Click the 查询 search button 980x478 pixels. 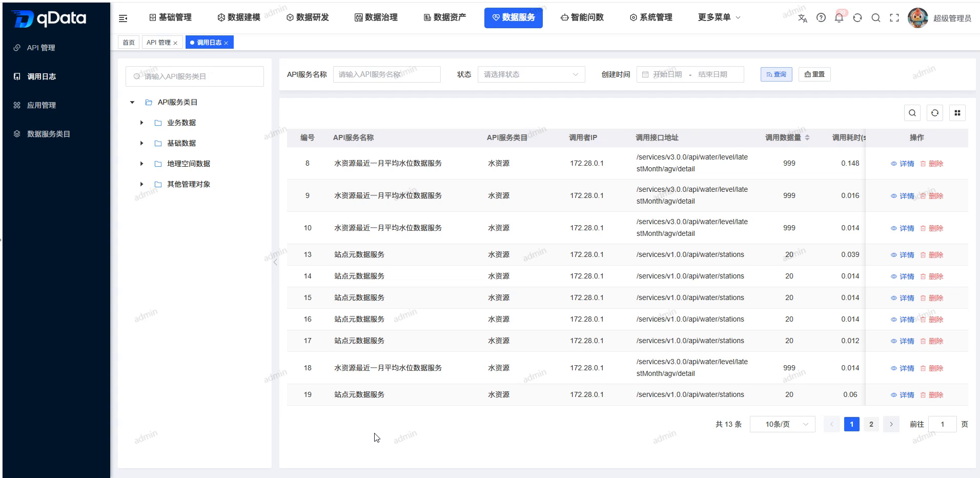point(777,74)
